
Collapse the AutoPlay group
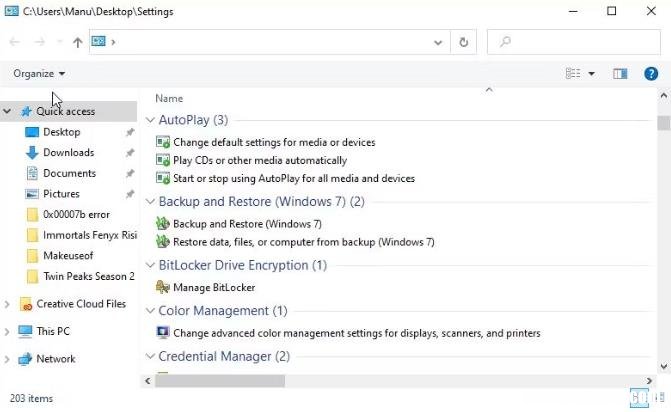point(150,120)
